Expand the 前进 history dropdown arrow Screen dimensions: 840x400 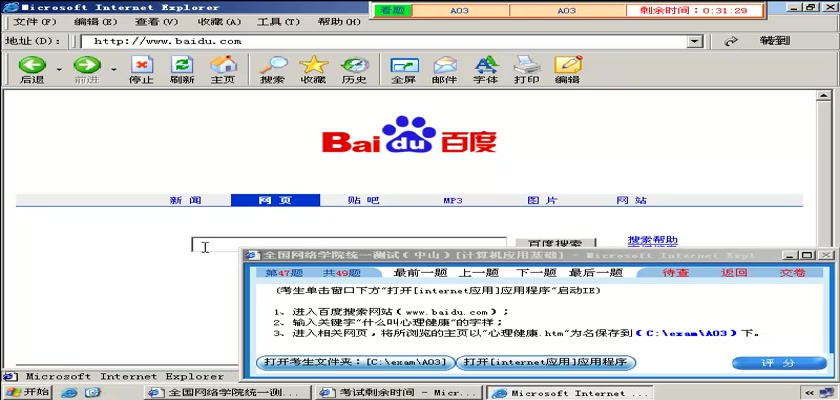(x=114, y=70)
